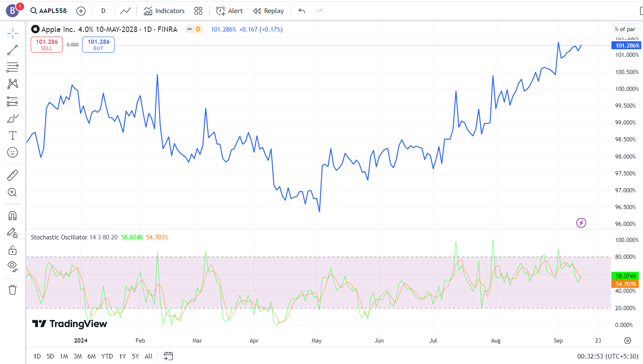Image resolution: width=643 pixels, height=364 pixels.
Task: Open timezone menu at 00:32:53 (UTC+5:30)
Action: click(608, 356)
